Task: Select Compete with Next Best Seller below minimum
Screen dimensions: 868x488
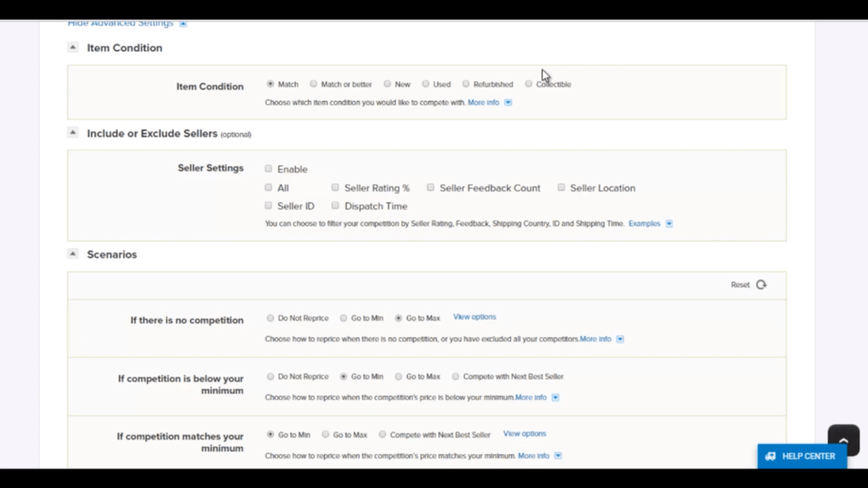Action: click(x=456, y=376)
